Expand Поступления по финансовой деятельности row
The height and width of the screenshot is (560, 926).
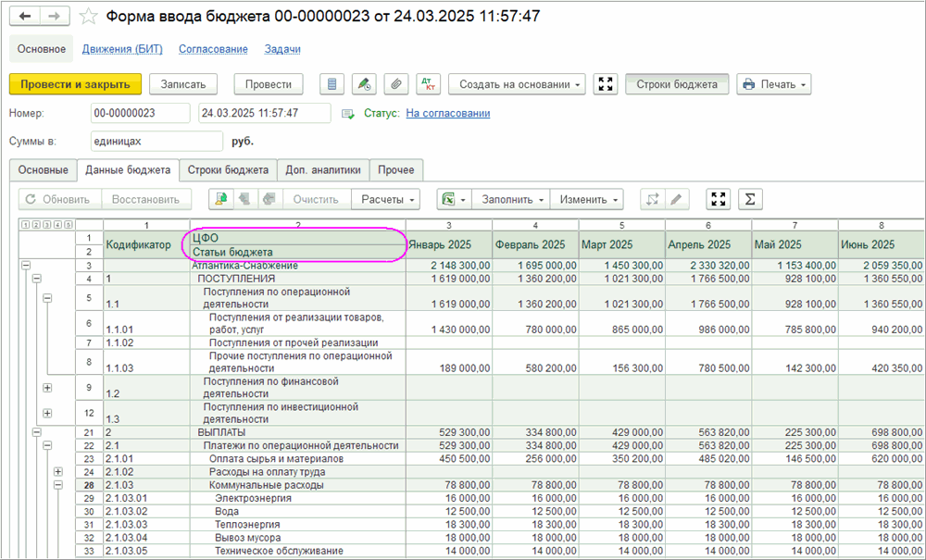point(47,387)
